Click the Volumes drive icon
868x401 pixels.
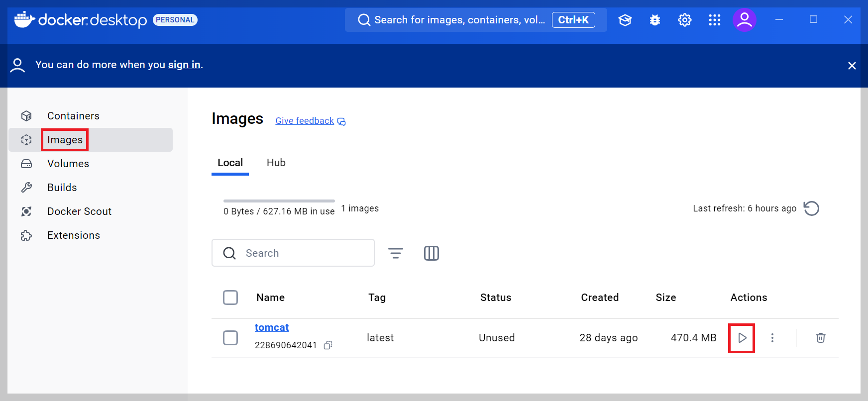pos(26,164)
